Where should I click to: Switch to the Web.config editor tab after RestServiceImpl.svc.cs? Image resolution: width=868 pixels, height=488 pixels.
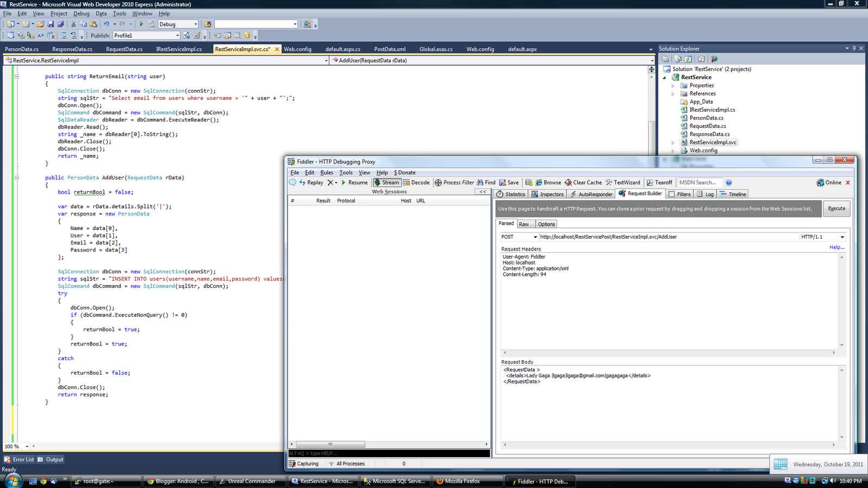(298, 49)
